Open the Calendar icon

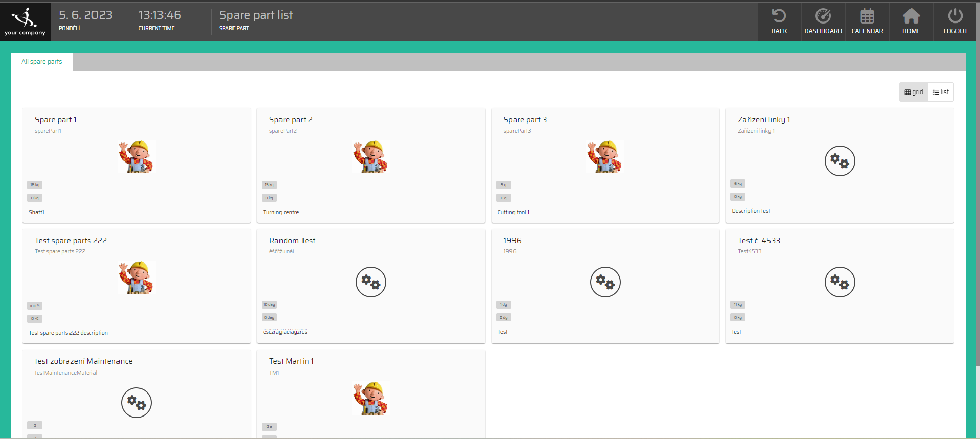(867, 16)
